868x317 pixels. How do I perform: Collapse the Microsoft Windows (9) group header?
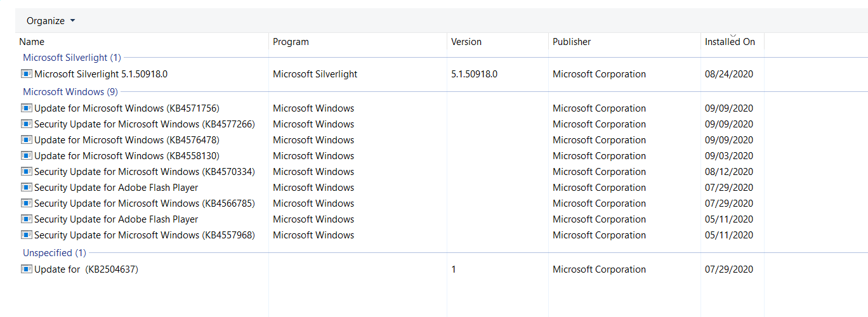tap(70, 92)
